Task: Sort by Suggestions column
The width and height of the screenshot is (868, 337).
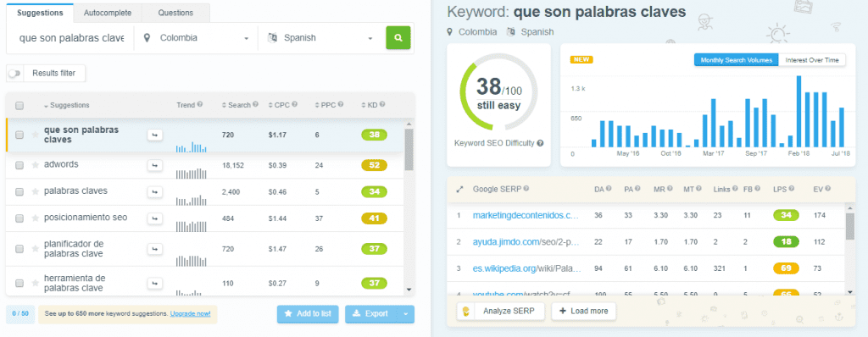Action: click(x=66, y=105)
